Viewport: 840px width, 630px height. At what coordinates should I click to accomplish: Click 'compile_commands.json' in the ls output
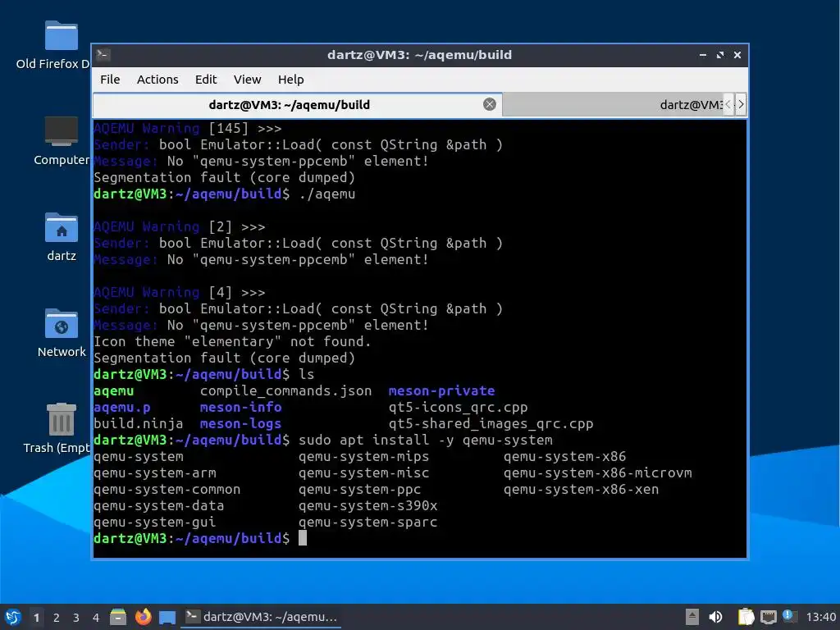[x=286, y=391]
